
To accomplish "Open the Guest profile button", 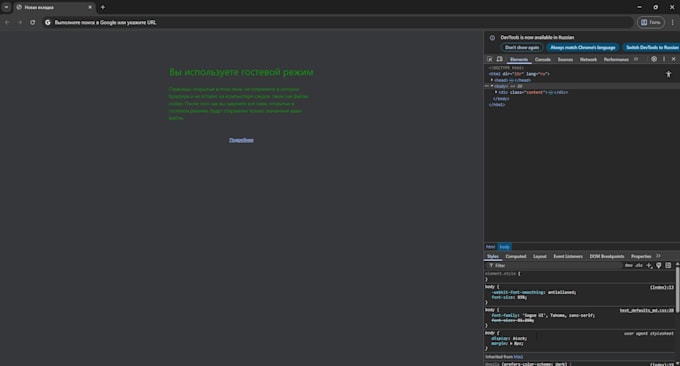I will pyautogui.click(x=651, y=22).
